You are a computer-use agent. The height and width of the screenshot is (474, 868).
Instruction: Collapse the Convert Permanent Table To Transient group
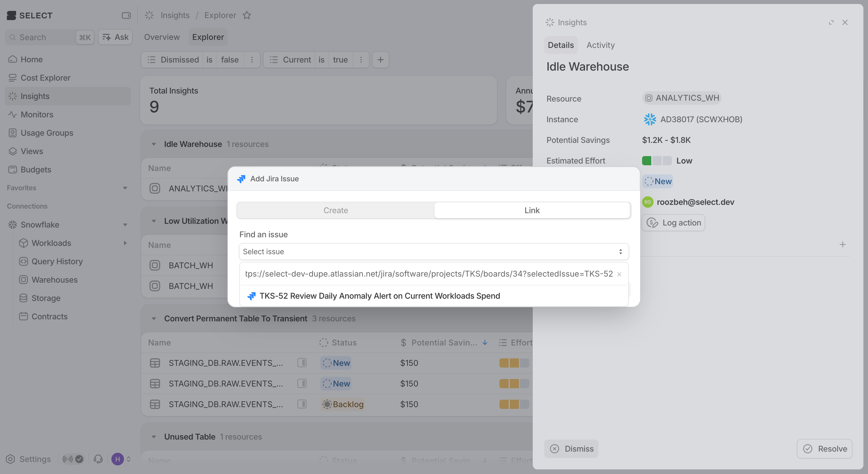154,319
